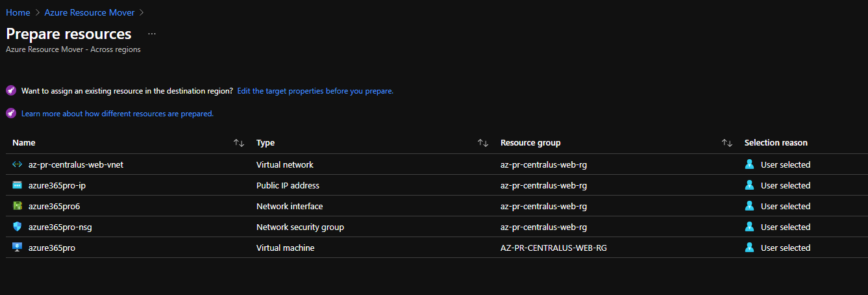This screenshot has height=295, width=868.
Task: Go to the Home breadcrumb
Action: pos(18,12)
